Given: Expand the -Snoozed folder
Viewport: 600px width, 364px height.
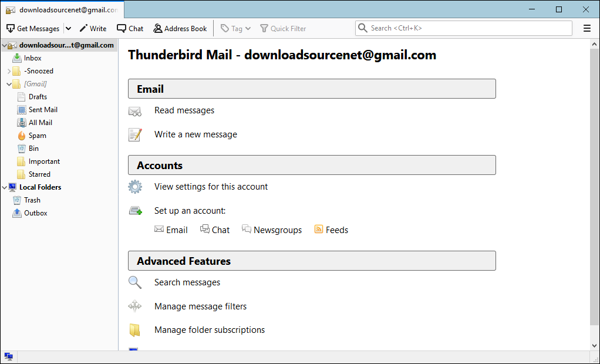Looking at the screenshot, I should point(9,71).
